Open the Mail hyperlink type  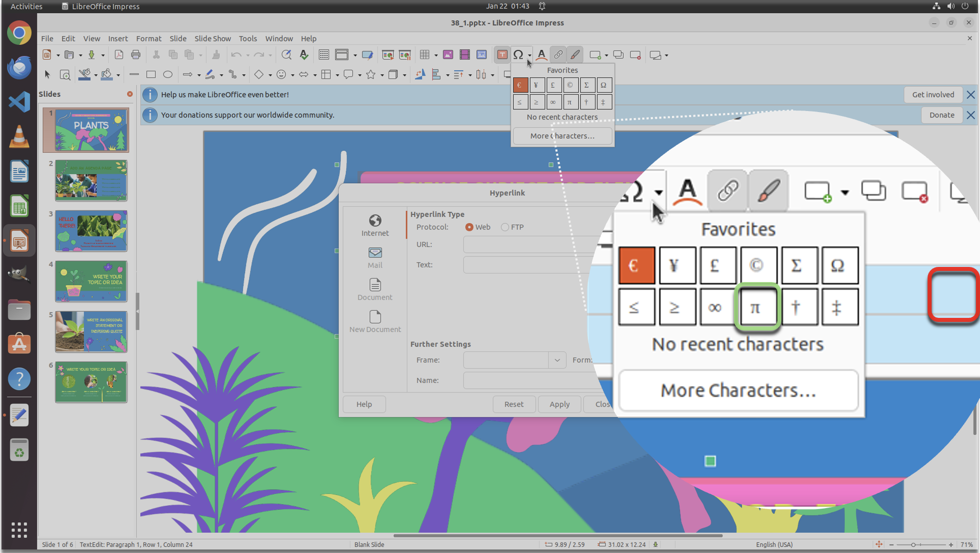click(x=375, y=257)
